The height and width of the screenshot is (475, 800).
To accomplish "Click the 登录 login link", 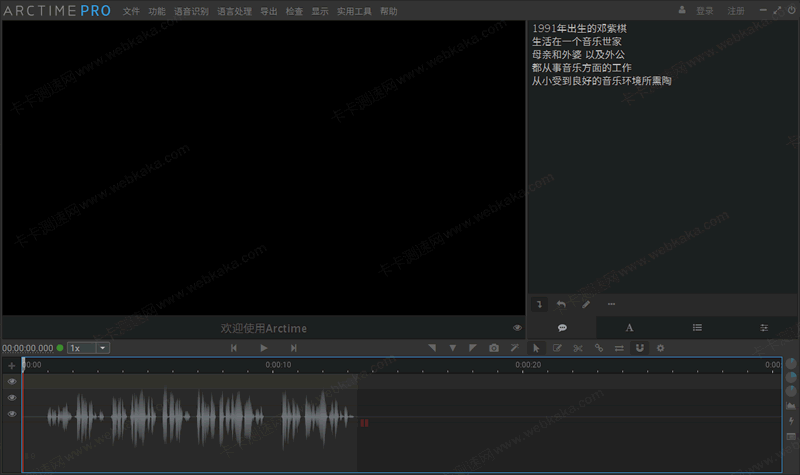I will 705,11.
